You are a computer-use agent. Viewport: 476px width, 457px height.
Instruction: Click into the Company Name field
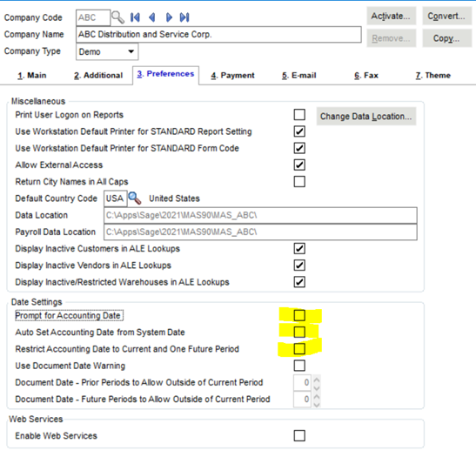[218, 34]
